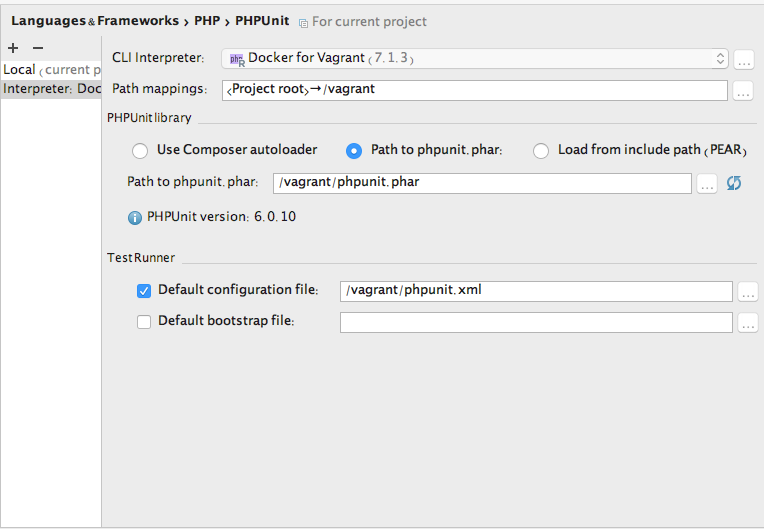Browse for default bootstrap file
Viewport: 764px width, 529px height.
(x=748, y=322)
